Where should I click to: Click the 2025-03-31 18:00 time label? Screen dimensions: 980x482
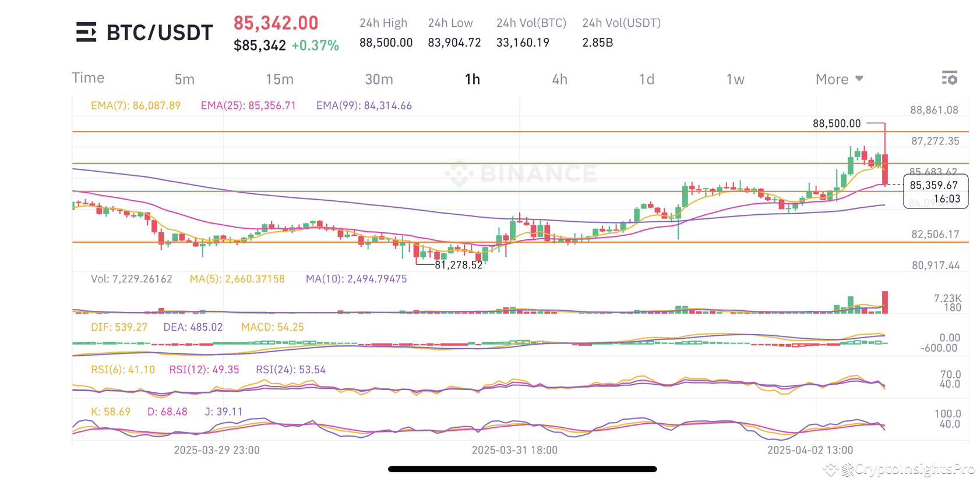pyautogui.click(x=514, y=450)
